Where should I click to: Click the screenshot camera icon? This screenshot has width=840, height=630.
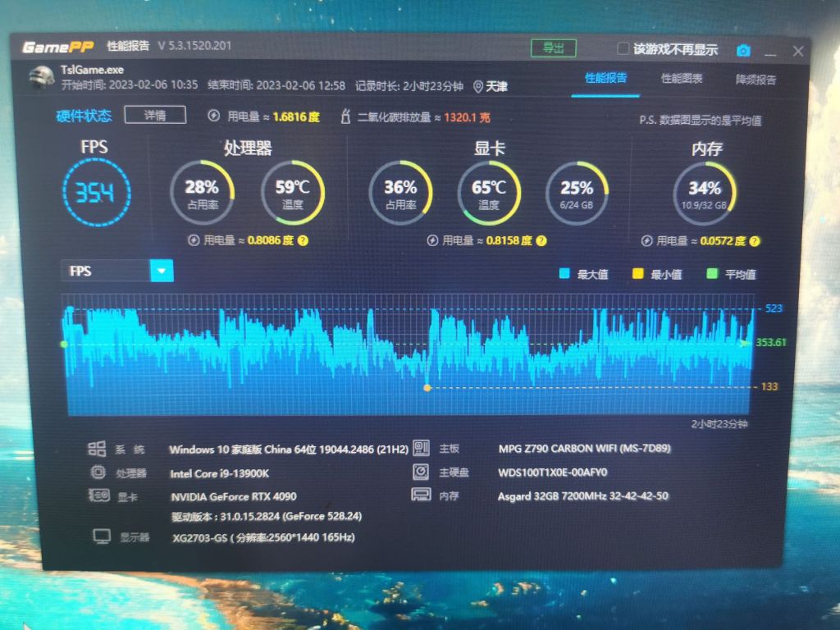(743, 49)
